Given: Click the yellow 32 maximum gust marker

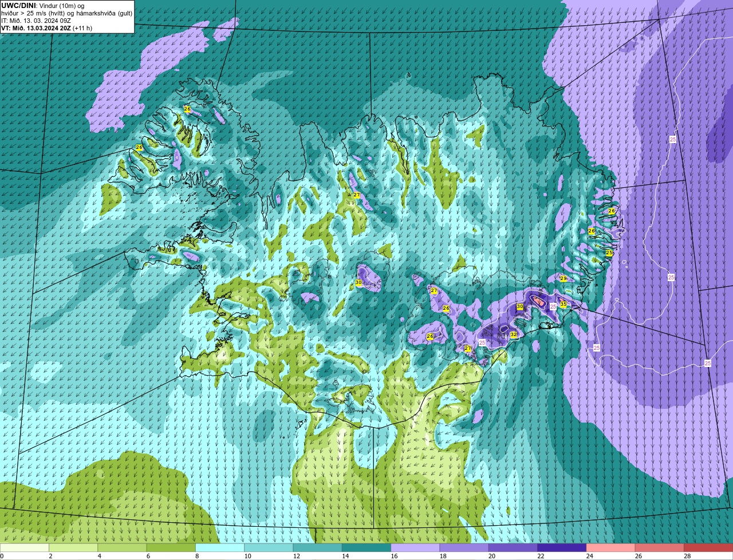Looking at the screenshot, I should [513, 334].
